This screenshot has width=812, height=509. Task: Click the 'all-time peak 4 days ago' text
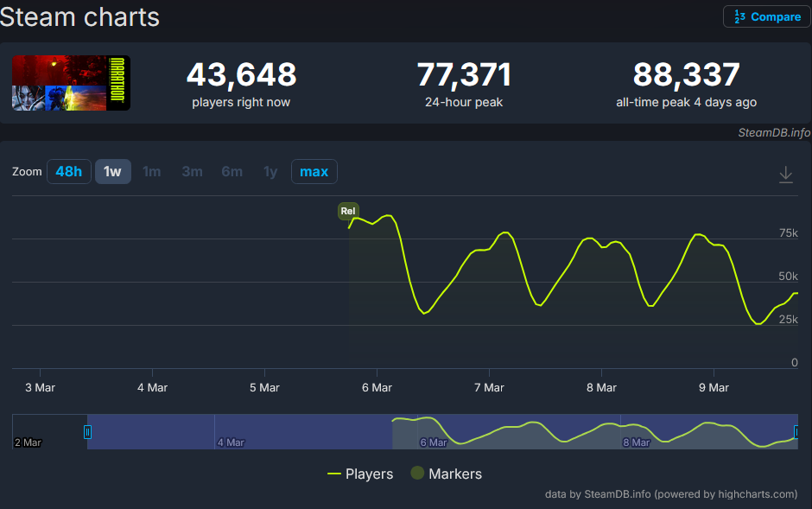point(686,103)
